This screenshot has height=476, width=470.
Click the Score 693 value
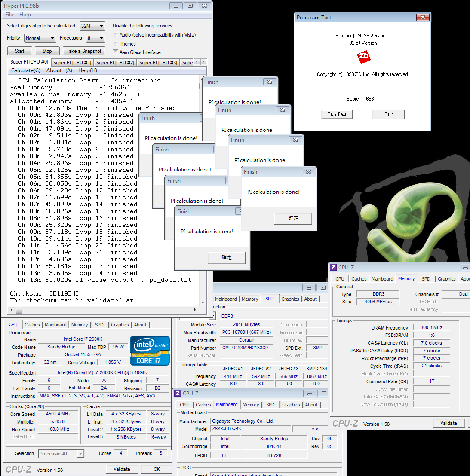[370, 99]
